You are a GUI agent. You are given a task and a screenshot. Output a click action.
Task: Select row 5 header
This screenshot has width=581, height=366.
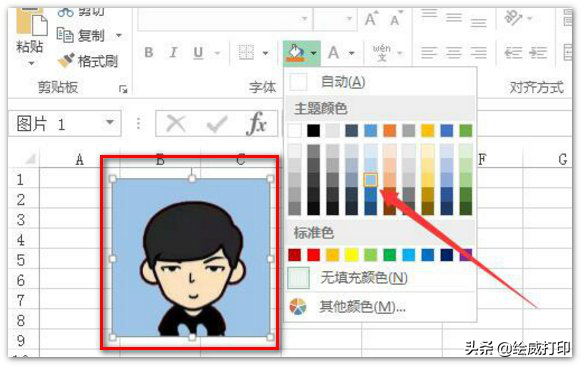click(21, 260)
